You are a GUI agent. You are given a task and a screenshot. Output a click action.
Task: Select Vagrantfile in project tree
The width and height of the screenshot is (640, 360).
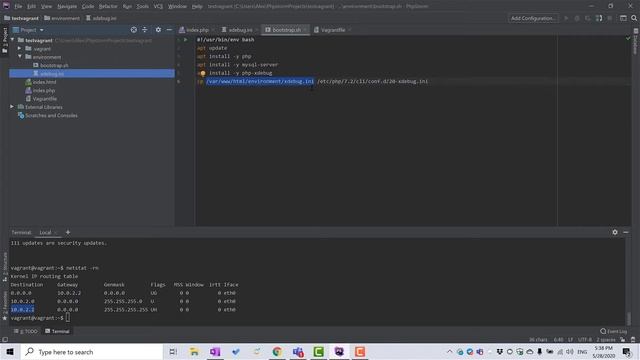coord(44,99)
